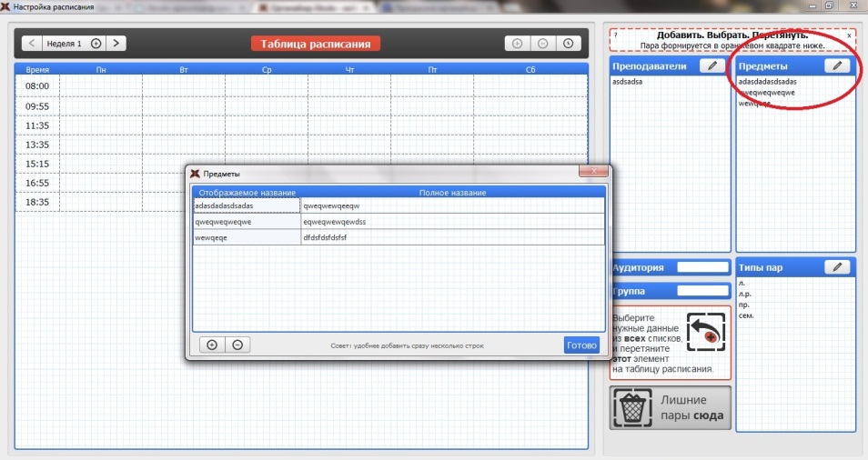Add a new week with plus icon

pos(96,43)
